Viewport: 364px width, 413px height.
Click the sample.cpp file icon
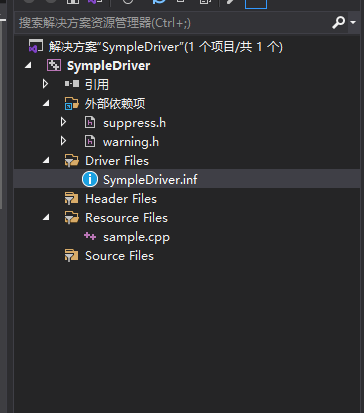(90, 237)
